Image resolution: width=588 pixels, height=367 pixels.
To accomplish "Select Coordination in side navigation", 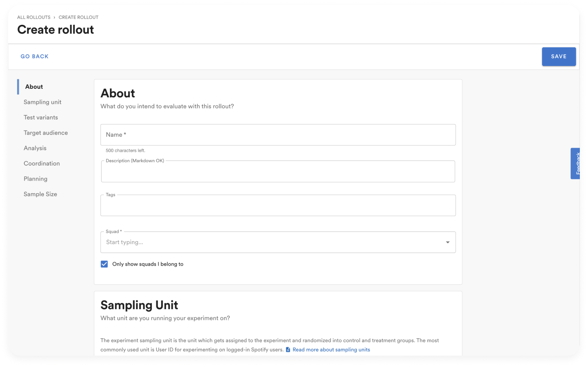I will 42,164.
